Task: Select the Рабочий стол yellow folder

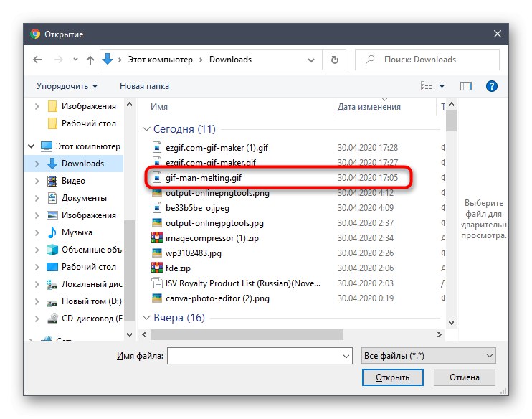Action: 52,123
